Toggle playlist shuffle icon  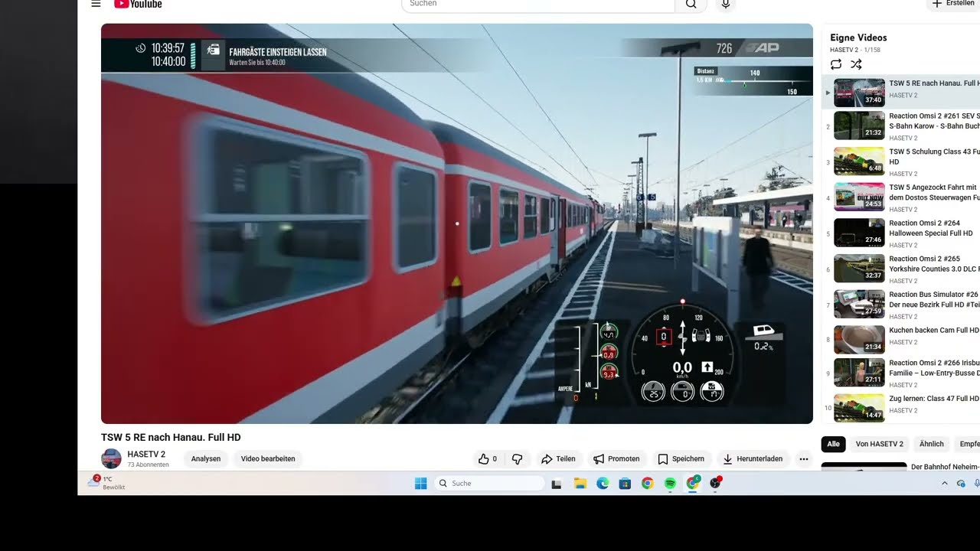click(856, 65)
